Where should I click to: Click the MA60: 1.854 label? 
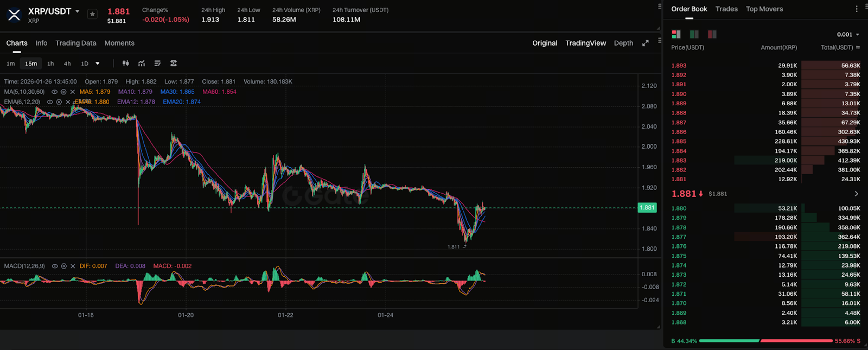[x=219, y=92]
